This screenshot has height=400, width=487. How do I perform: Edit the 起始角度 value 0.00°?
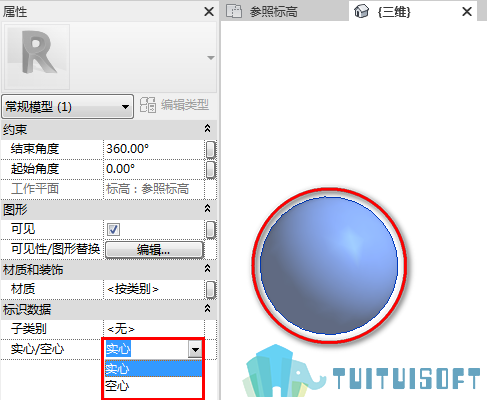[x=154, y=169]
